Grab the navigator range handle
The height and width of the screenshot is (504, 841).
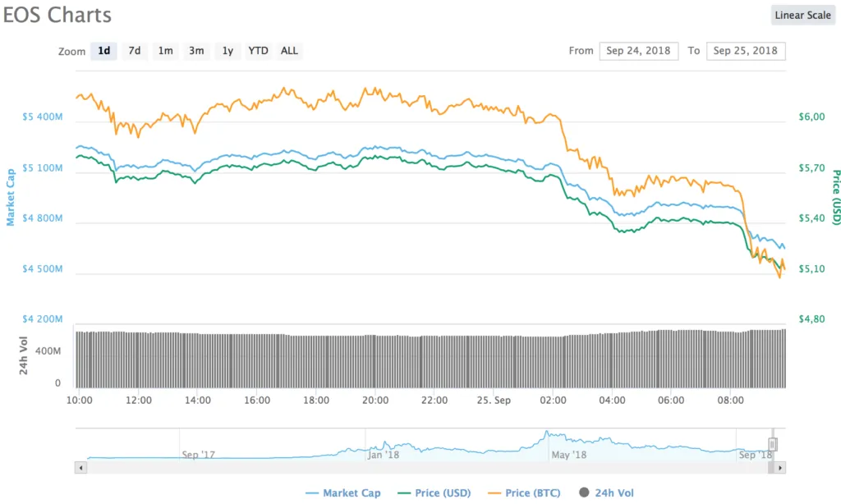[x=772, y=444]
